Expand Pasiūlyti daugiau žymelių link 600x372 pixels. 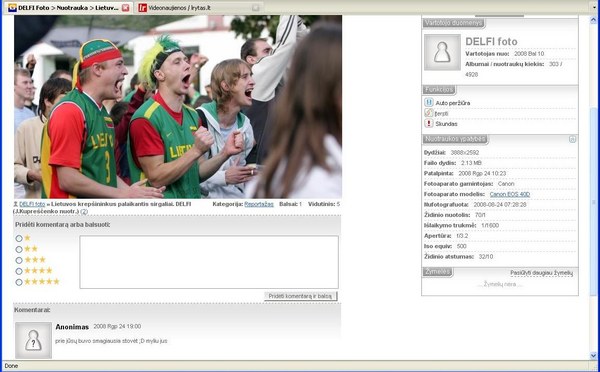541,273
